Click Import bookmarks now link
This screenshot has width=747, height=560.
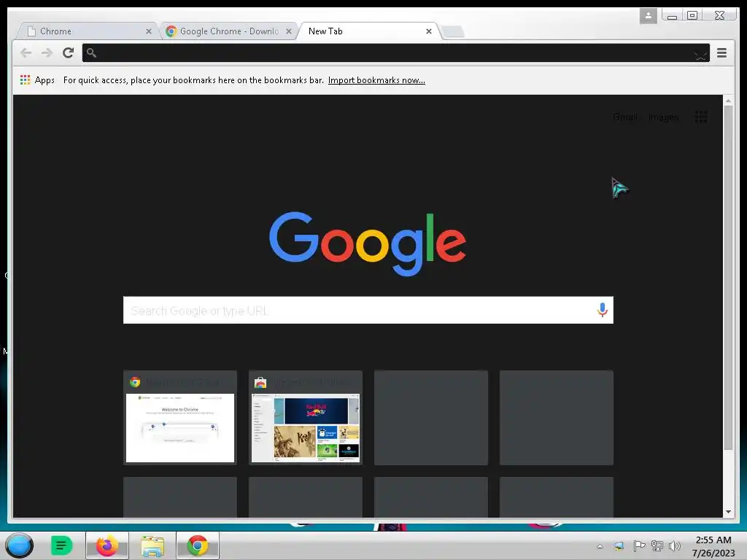[x=376, y=80]
